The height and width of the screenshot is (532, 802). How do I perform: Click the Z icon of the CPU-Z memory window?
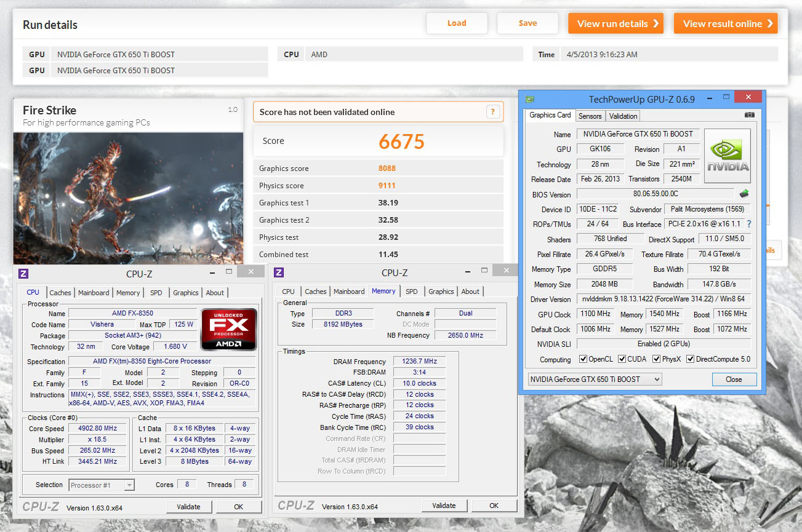click(x=278, y=272)
